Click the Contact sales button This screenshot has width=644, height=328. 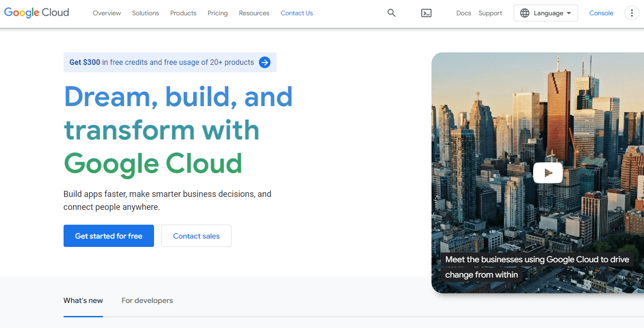196,236
